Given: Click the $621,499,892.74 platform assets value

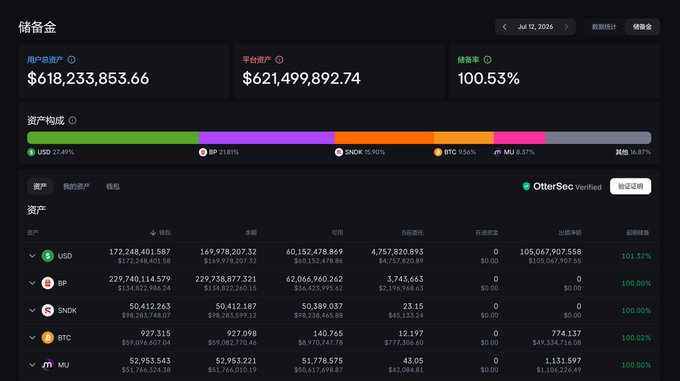Looking at the screenshot, I should [x=301, y=78].
